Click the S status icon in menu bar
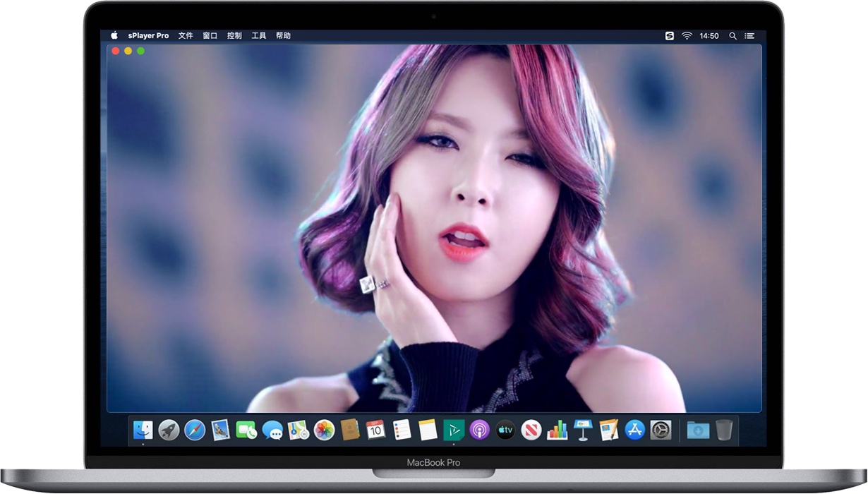This screenshot has width=868, height=494. coord(669,35)
